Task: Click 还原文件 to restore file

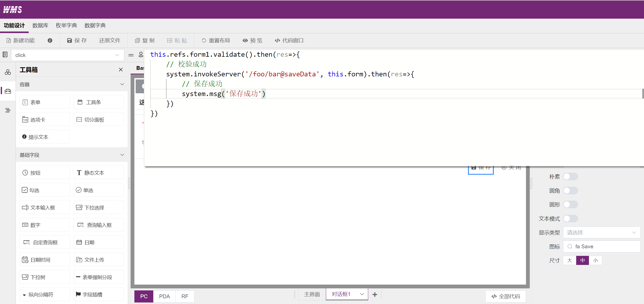Action: (110, 41)
